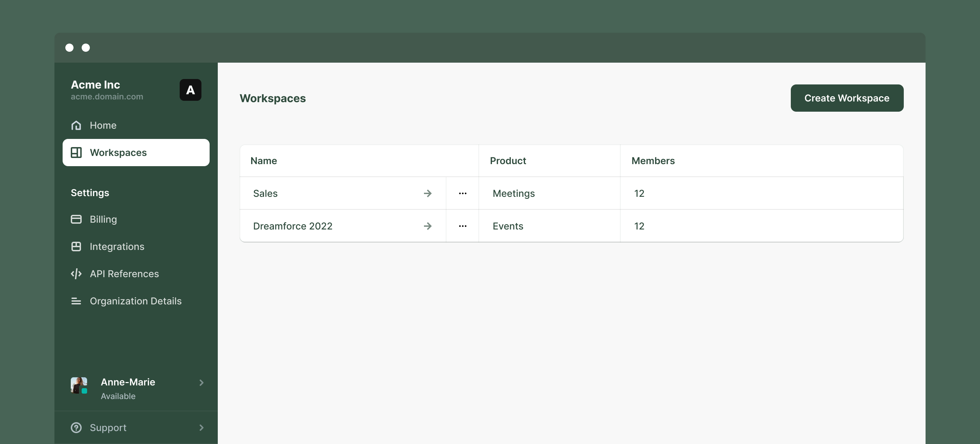Click the Integrations grid icon

tap(76, 247)
